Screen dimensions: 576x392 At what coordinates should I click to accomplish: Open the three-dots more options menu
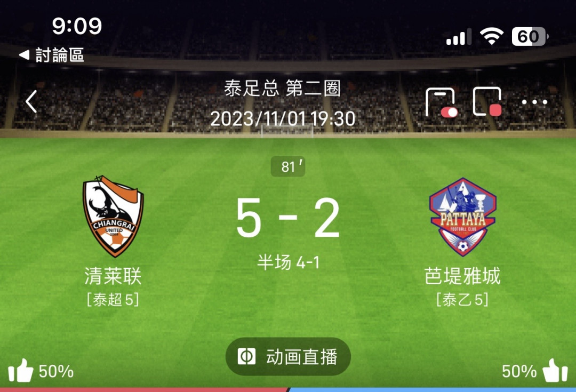point(534,102)
